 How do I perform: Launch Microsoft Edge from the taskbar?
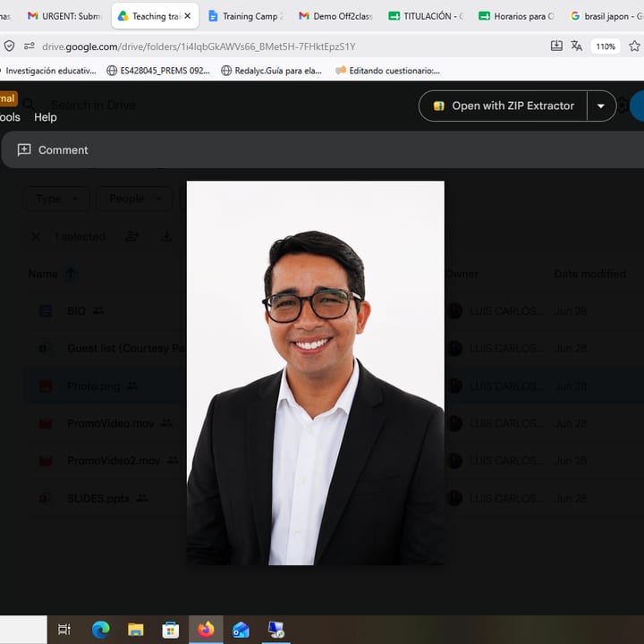click(x=100, y=629)
